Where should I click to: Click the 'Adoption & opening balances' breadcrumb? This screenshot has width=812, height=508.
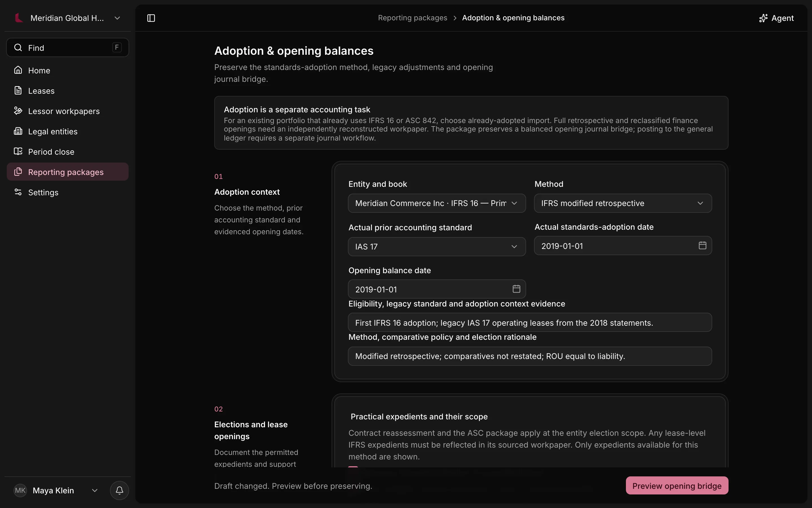(513, 18)
